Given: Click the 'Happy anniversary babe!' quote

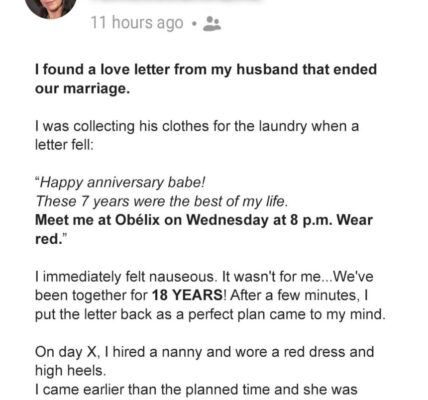Looking at the screenshot, I should click(x=120, y=182).
